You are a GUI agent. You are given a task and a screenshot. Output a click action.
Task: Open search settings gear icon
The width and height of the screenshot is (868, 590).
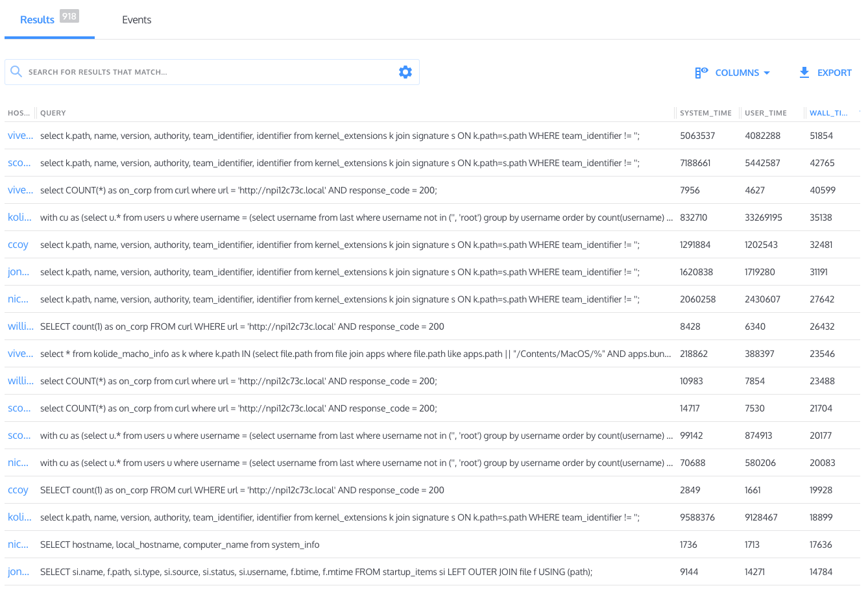[405, 72]
